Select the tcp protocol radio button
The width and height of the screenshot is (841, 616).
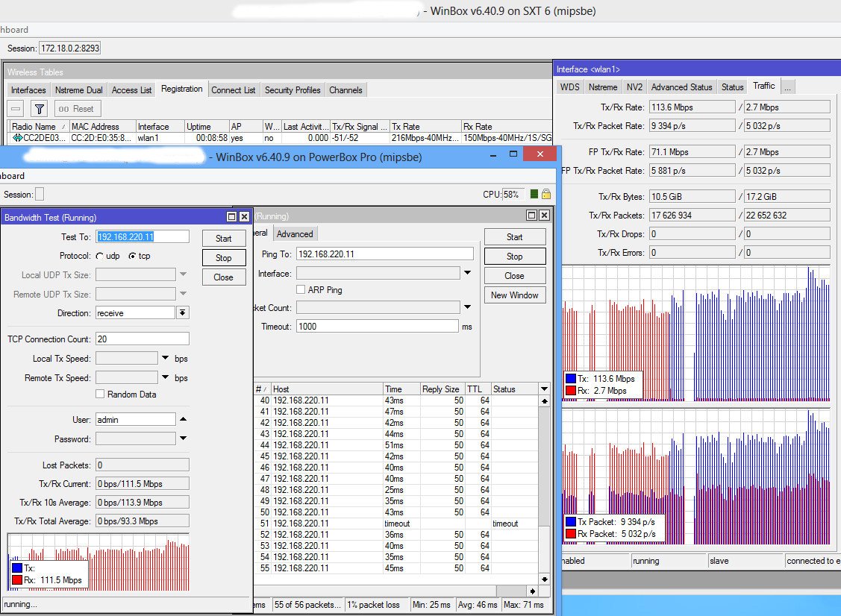click(x=132, y=257)
